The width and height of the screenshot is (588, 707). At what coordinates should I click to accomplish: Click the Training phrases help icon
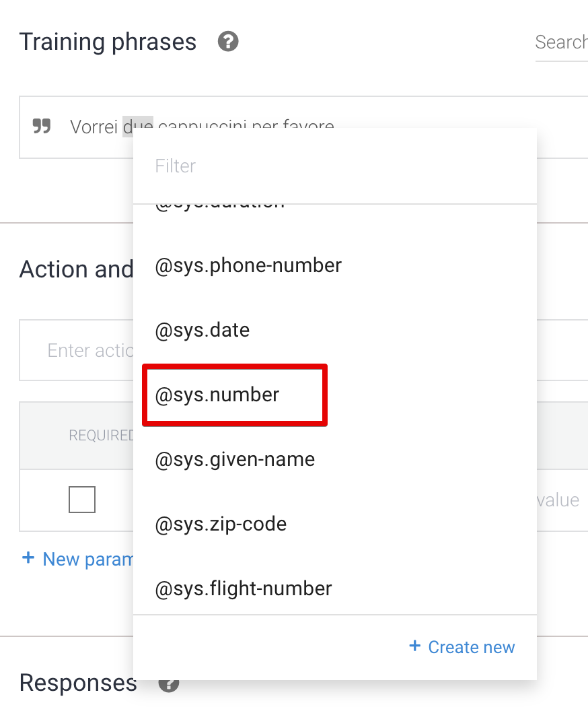[x=228, y=42]
